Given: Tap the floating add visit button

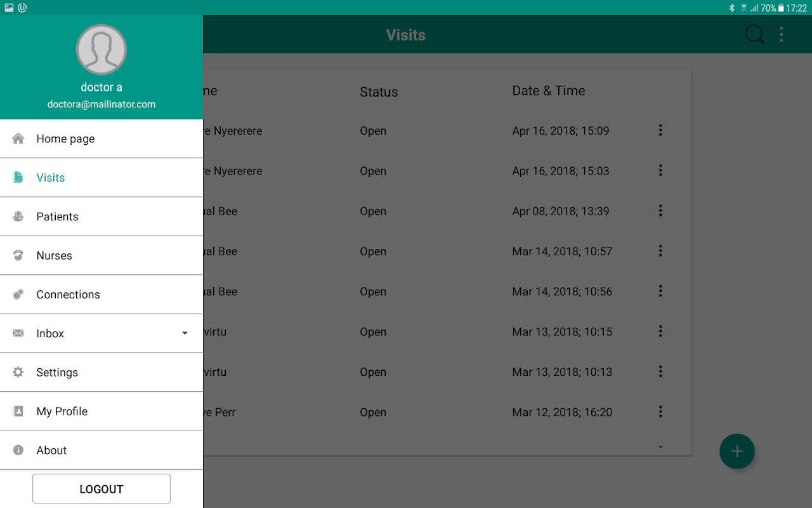Looking at the screenshot, I should click(x=737, y=451).
